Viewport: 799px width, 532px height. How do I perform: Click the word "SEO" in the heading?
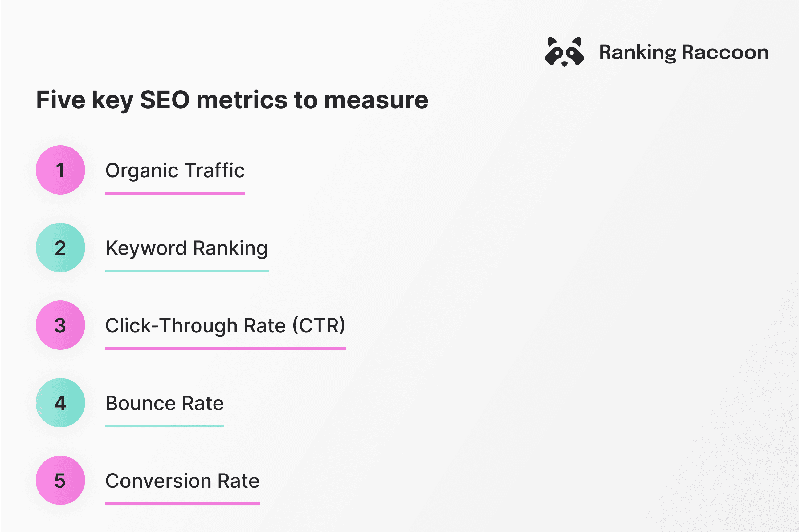point(165,100)
